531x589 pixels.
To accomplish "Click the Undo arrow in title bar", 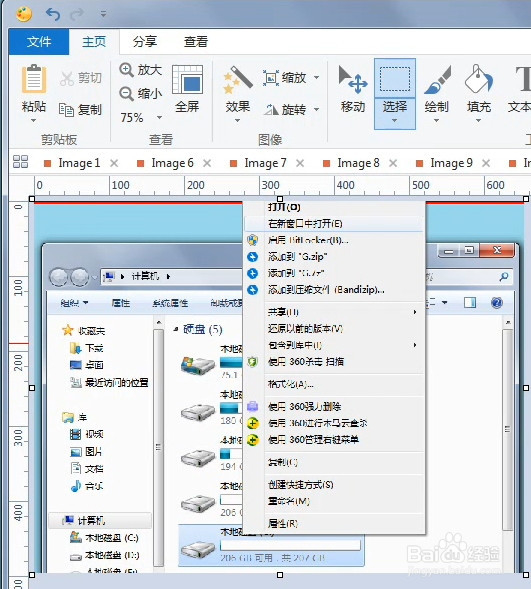I will (53, 14).
